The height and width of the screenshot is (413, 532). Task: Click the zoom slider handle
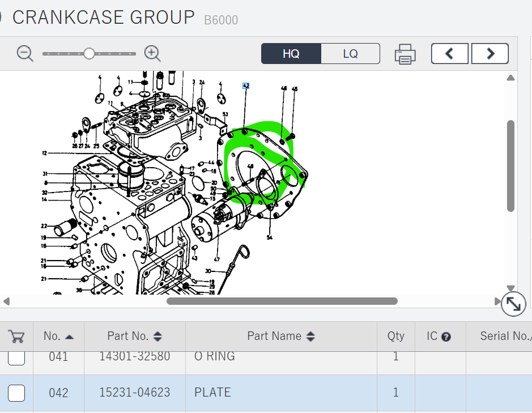(x=89, y=54)
